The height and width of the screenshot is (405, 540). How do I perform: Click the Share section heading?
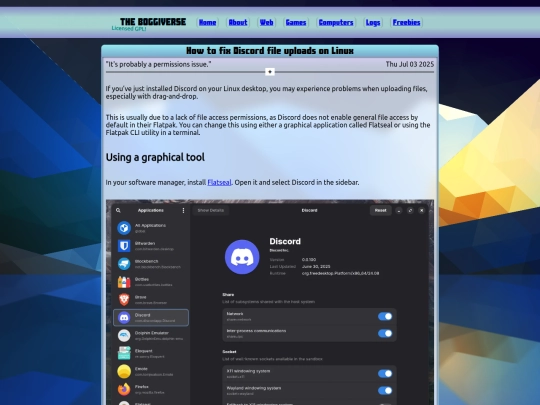[228, 294]
